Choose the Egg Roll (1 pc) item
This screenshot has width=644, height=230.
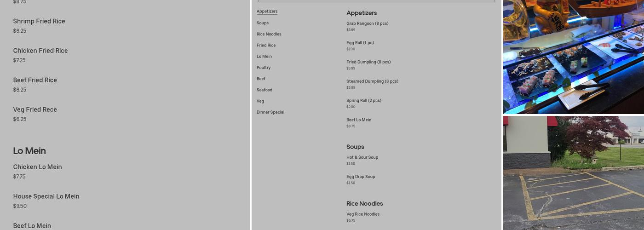click(x=360, y=43)
